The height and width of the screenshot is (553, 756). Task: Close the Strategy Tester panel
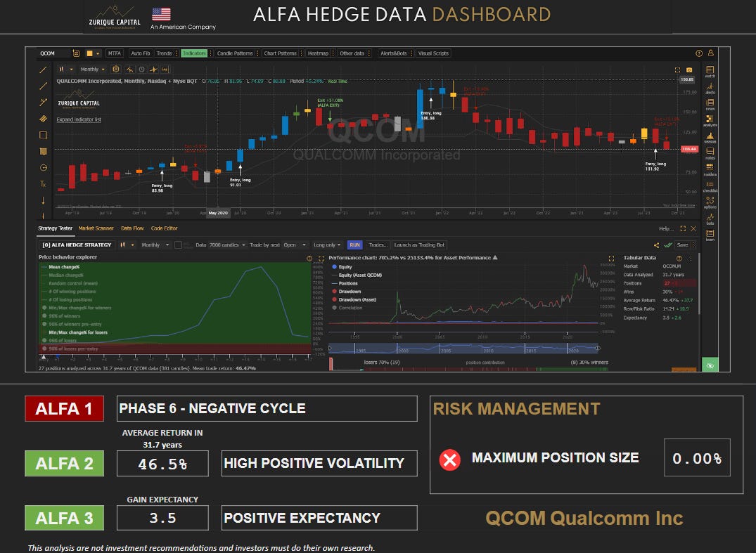click(693, 228)
